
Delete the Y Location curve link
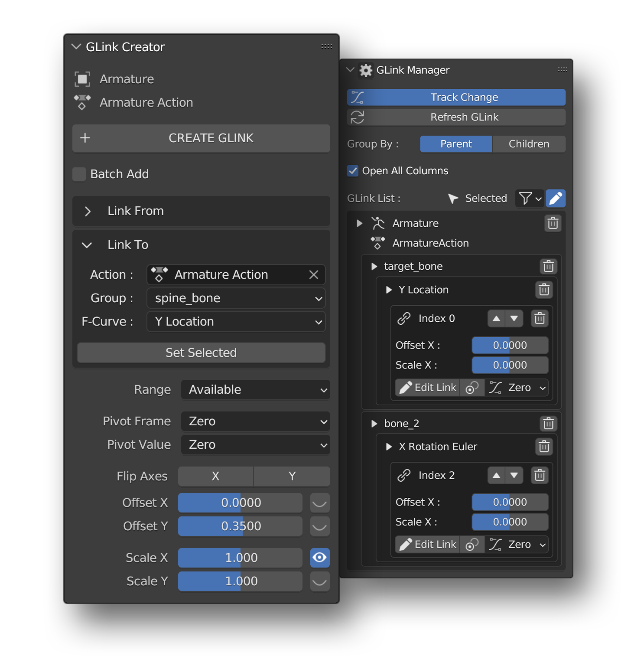(x=544, y=290)
